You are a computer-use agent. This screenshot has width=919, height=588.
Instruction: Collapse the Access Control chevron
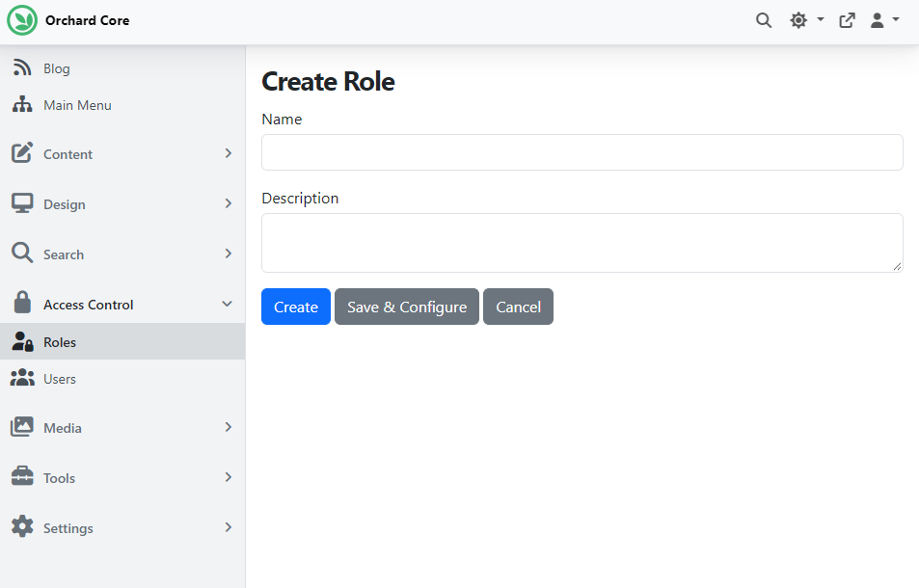227,304
